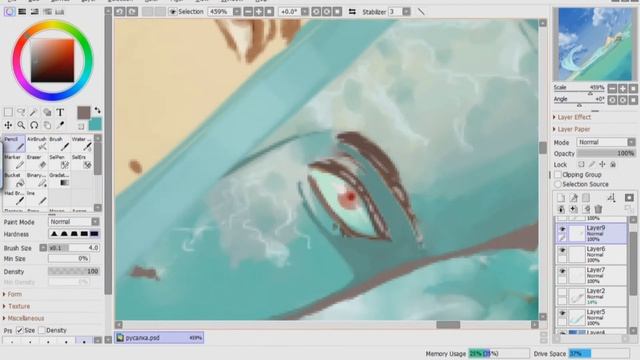Choose the Watercolor brush tool
The image size is (640, 360).
click(82, 143)
